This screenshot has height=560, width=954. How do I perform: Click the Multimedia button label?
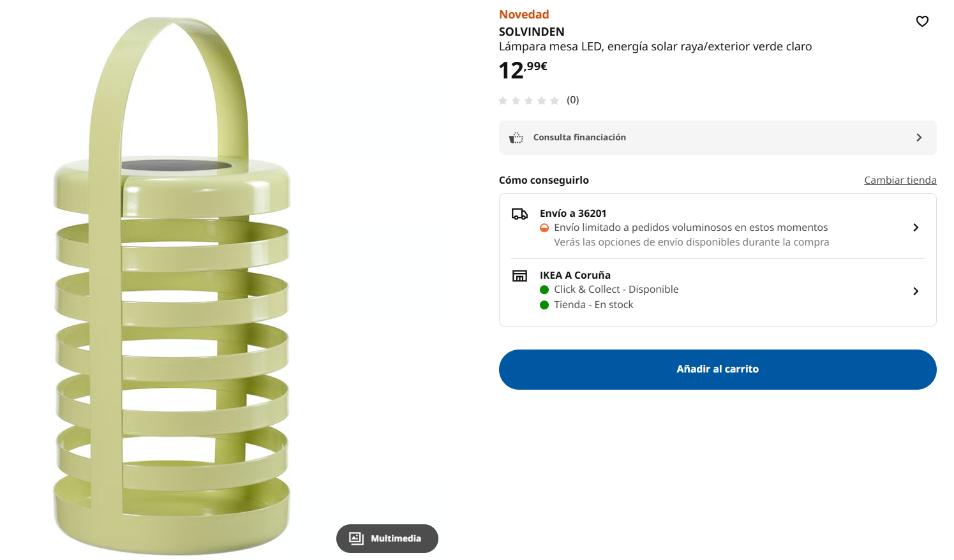[396, 539]
